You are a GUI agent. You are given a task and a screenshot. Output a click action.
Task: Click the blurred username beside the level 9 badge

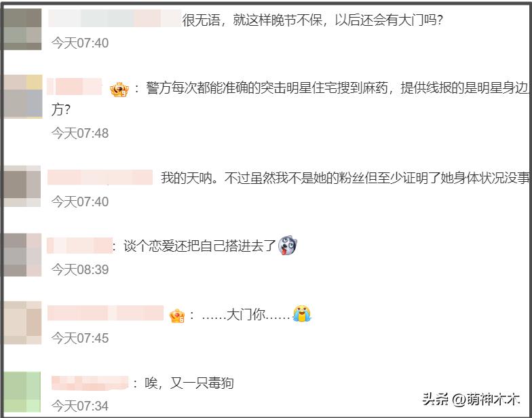click(75, 86)
